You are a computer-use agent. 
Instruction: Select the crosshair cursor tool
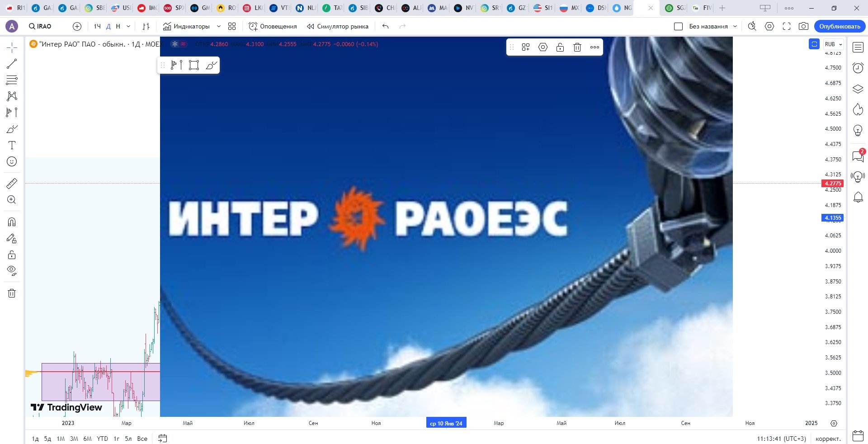(x=12, y=47)
